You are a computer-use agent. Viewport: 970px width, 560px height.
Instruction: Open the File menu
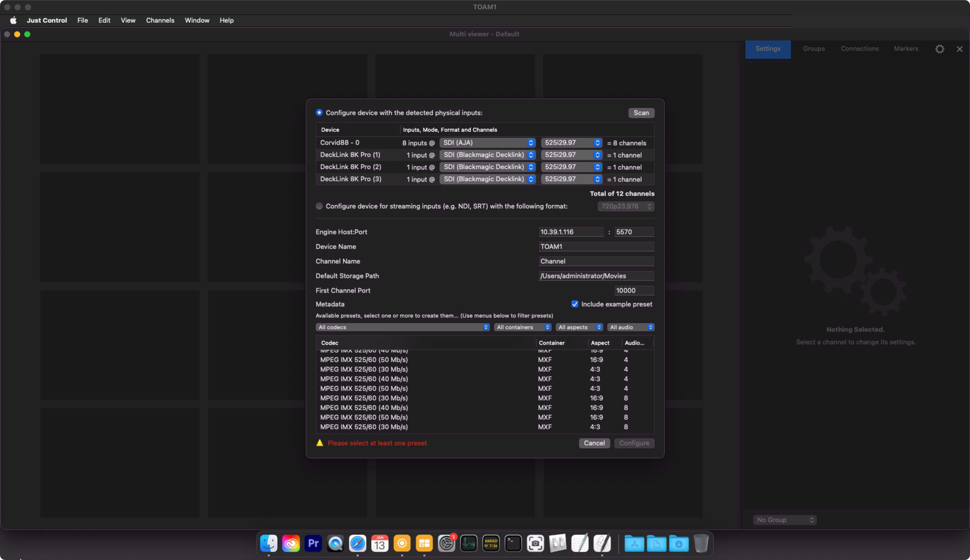point(82,20)
